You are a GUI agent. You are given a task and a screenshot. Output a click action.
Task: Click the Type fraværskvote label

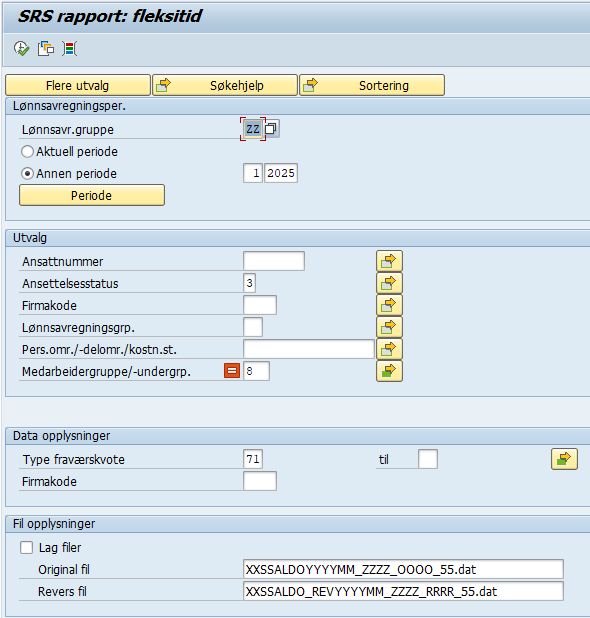coord(73,460)
